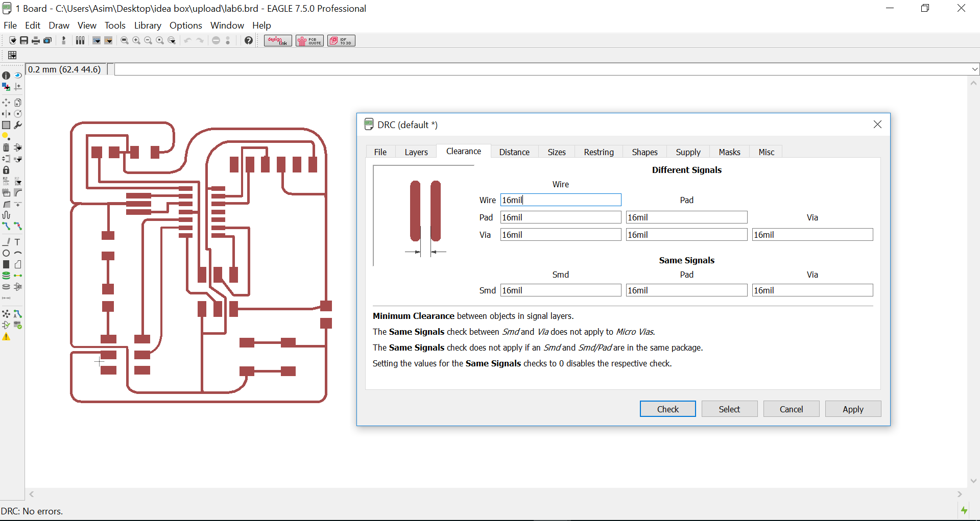Select the Rotate tool
This screenshot has width=980, height=521.
pyautogui.click(x=18, y=114)
